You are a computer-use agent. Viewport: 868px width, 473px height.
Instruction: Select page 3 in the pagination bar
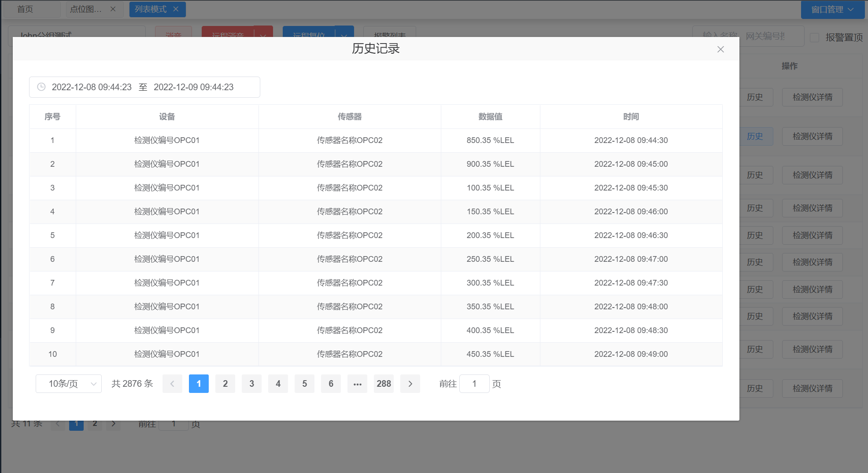(251, 384)
